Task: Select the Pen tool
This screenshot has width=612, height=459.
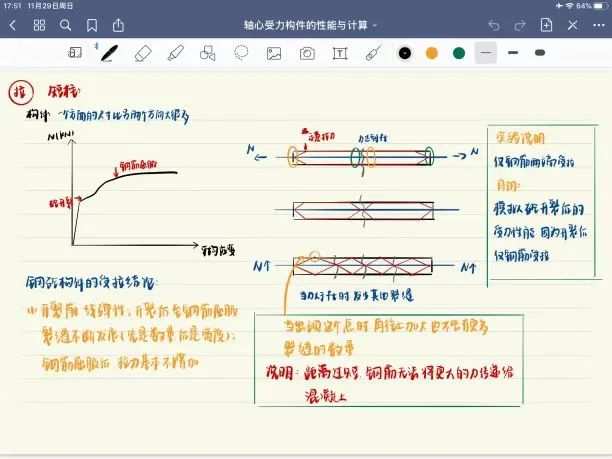Action: 109,53
